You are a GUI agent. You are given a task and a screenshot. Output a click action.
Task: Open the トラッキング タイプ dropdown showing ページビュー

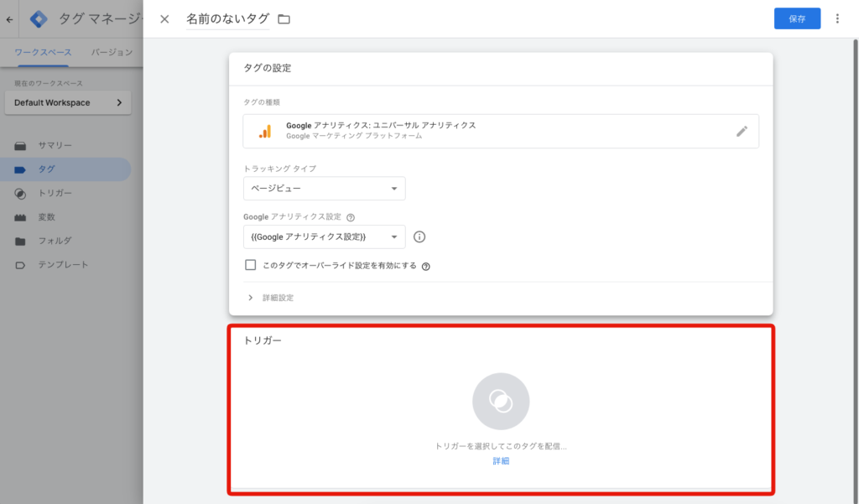tap(325, 189)
